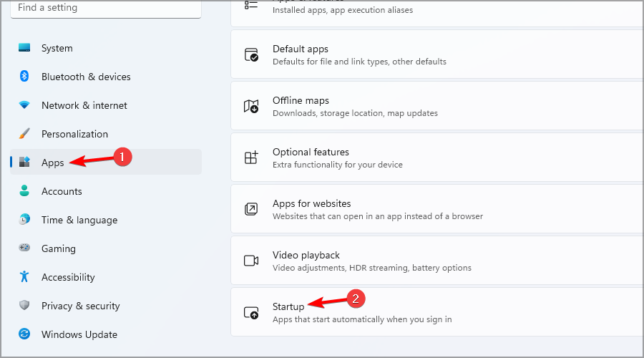This screenshot has height=358, width=644.
Task: Click the System monitor icon in sidebar
Action: (24, 48)
